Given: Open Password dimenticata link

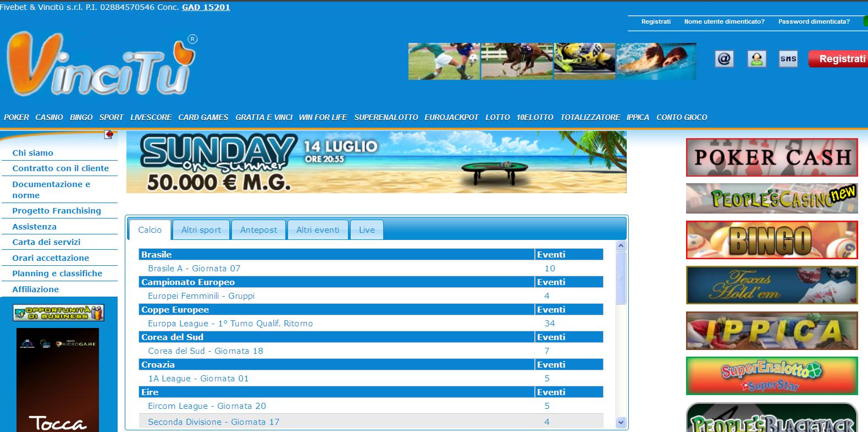Looking at the screenshot, I should pyautogui.click(x=814, y=21).
